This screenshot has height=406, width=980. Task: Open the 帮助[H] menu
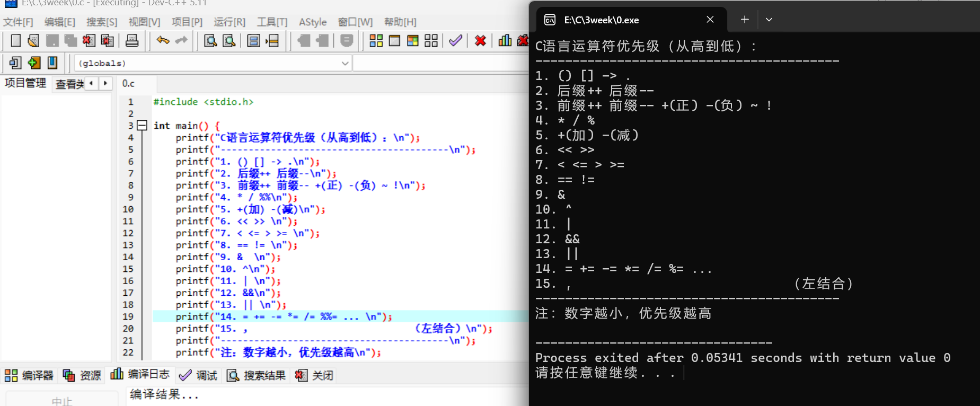pyautogui.click(x=400, y=22)
